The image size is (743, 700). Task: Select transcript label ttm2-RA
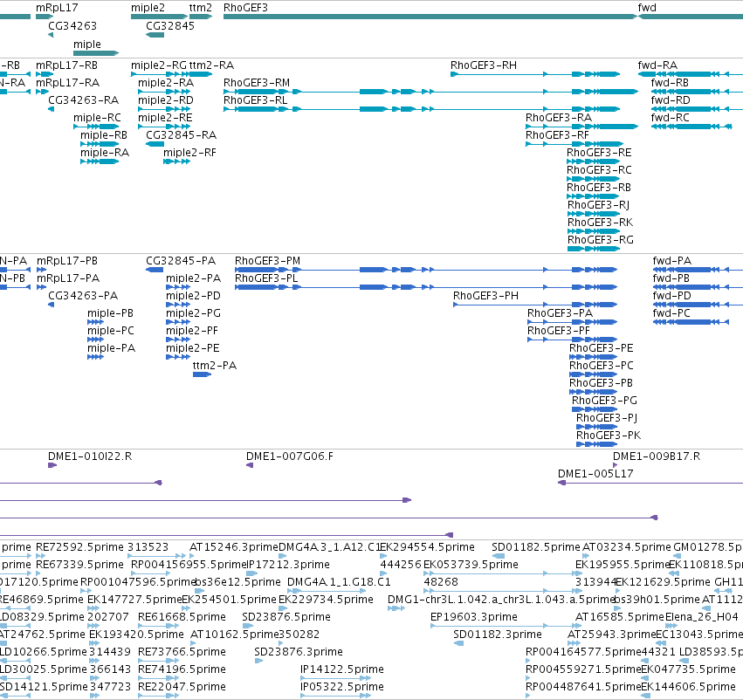(x=211, y=65)
